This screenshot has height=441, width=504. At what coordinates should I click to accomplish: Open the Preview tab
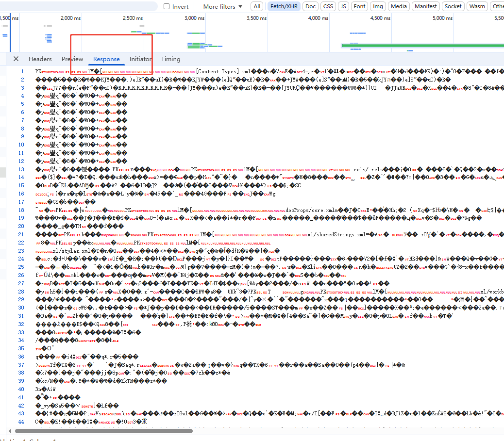pos(72,59)
